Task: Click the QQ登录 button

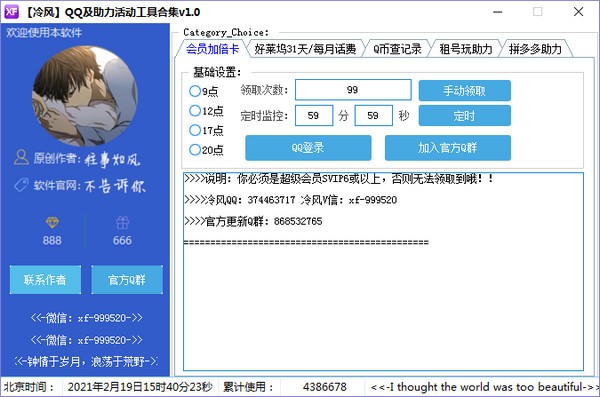Action: tap(308, 148)
